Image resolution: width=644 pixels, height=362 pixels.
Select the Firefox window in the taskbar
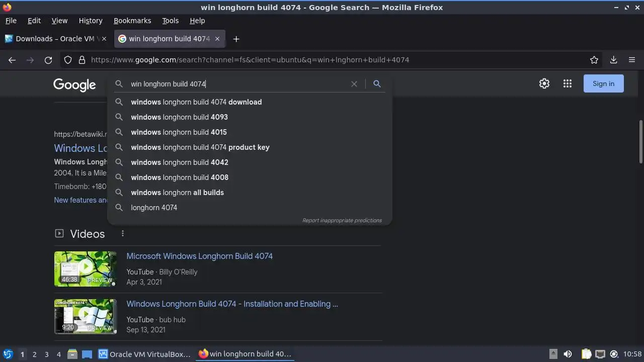click(245, 354)
